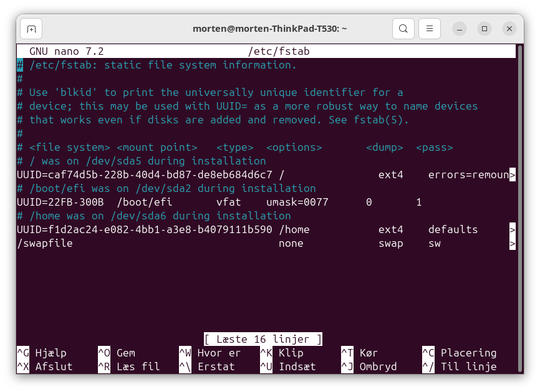Click the overflow marker on the /swapfile line
This screenshot has height=392, width=540.
(513, 243)
